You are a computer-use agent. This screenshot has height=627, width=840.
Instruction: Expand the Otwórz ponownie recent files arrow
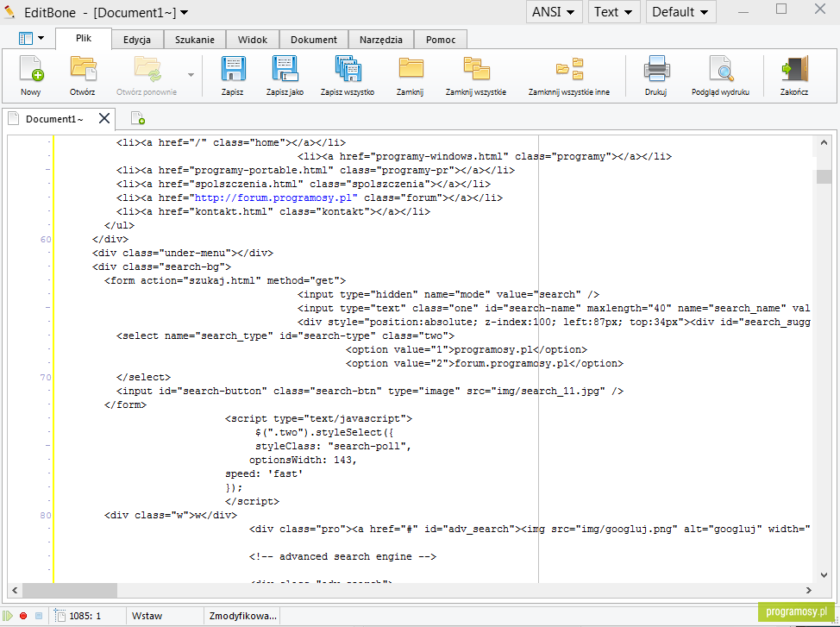pos(191,75)
